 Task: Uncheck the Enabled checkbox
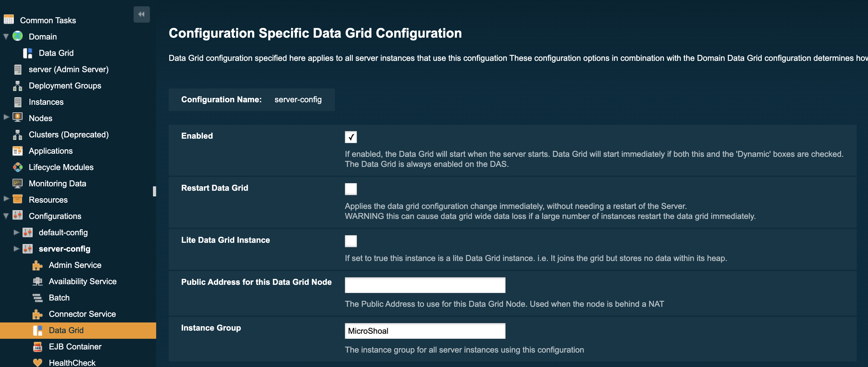pos(351,137)
